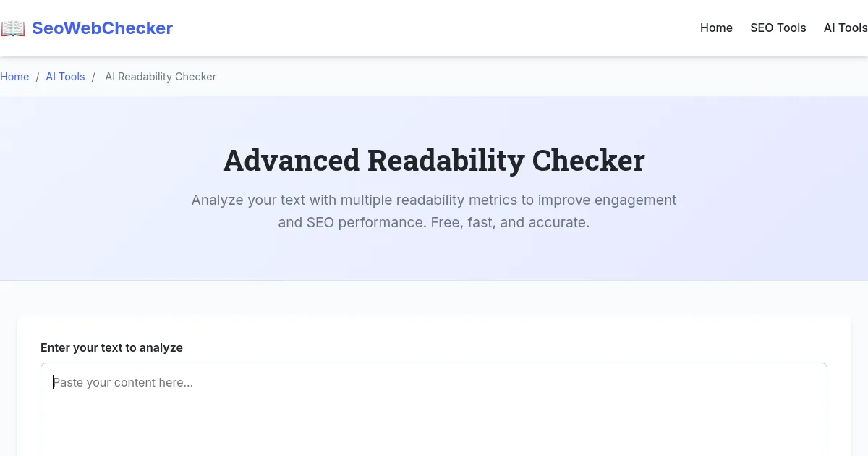Click the breadcrumb bar Home entry
868x456 pixels.
tap(14, 77)
